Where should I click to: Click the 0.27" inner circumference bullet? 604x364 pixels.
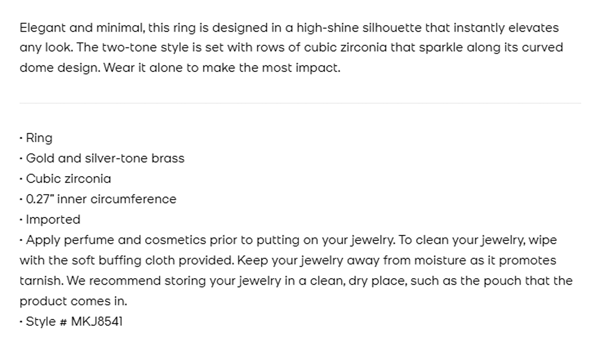[x=101, y=199]
